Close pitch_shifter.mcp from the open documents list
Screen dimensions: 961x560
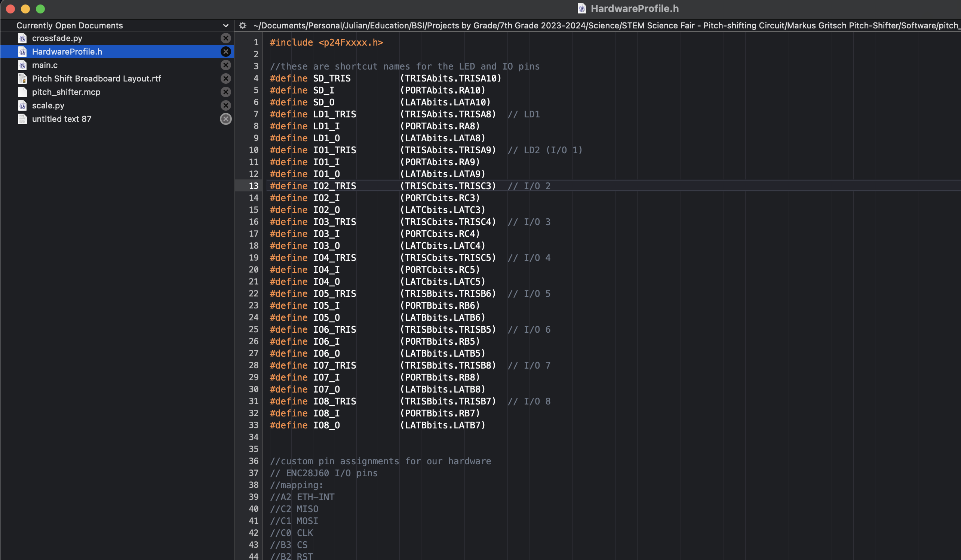pyautogui.click(x=226, y=92)
